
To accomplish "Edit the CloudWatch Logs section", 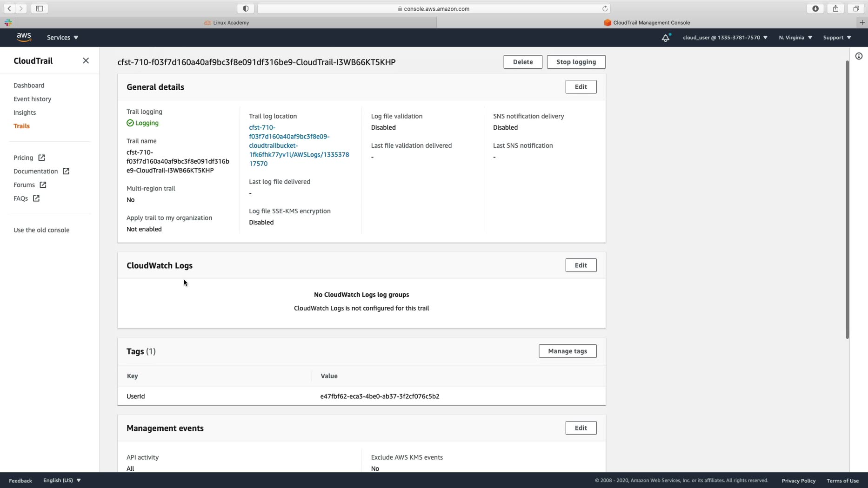I will pos(581,265).
